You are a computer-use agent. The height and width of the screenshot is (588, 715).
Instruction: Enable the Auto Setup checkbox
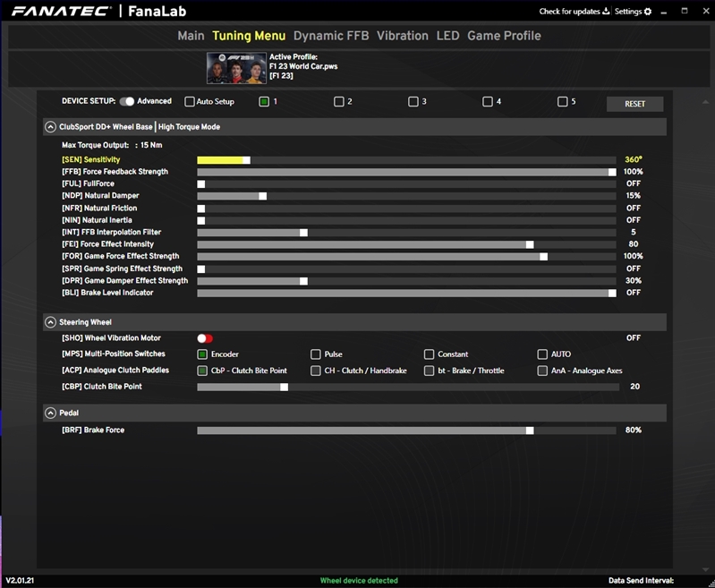(x=190, y=102)
